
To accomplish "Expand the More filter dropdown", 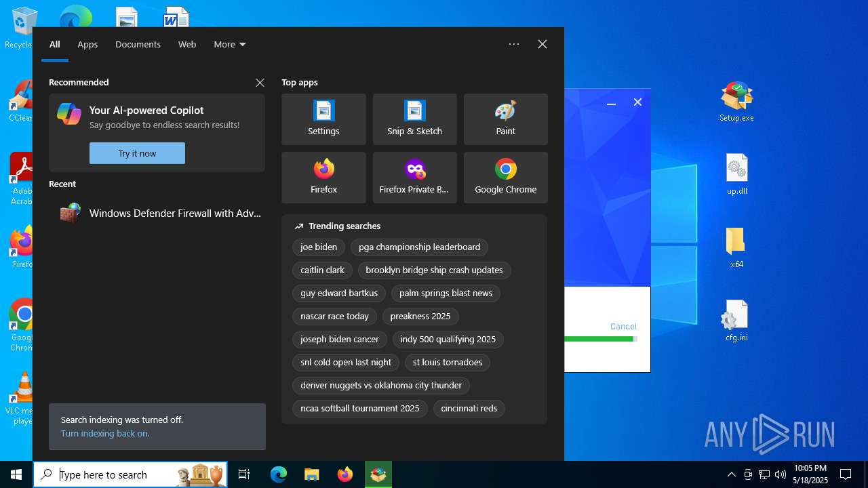I will click(x=230, y=45).
